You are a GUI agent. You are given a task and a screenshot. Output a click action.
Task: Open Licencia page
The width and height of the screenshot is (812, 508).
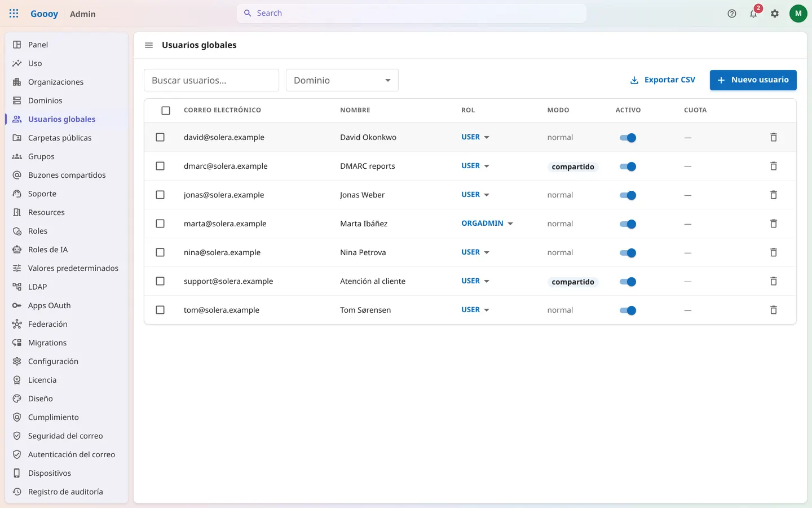67,380
